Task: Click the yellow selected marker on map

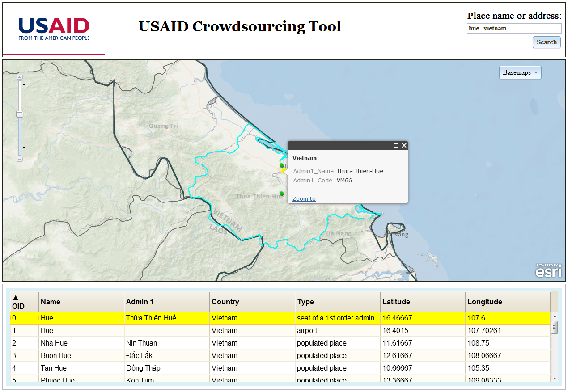Action: (283, 171)
